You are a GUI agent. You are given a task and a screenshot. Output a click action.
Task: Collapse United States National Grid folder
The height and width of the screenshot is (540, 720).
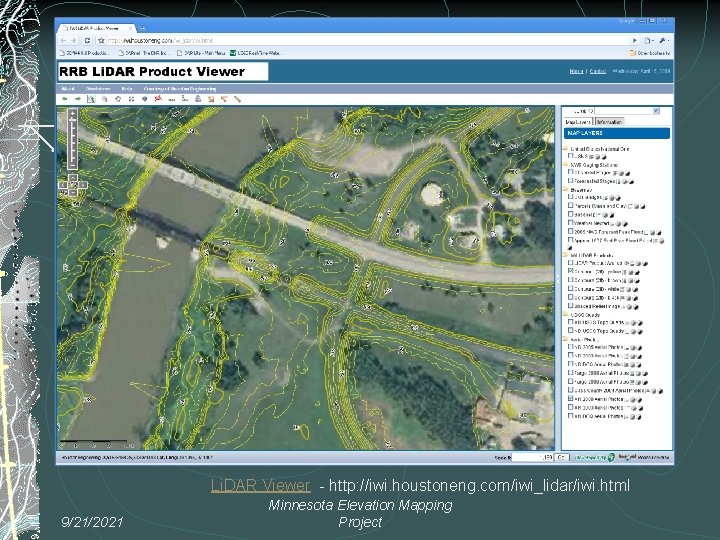pyautogui.click(x=566, y=149)
